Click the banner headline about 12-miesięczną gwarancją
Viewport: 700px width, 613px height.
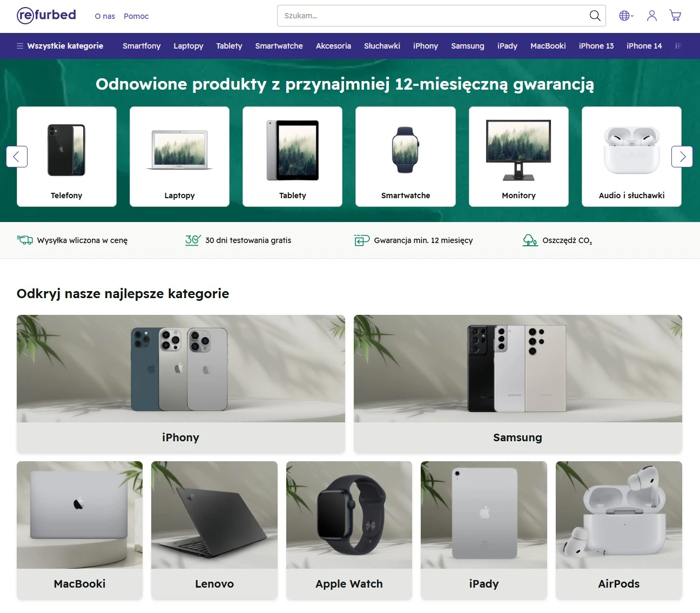[x=345, y=84]
